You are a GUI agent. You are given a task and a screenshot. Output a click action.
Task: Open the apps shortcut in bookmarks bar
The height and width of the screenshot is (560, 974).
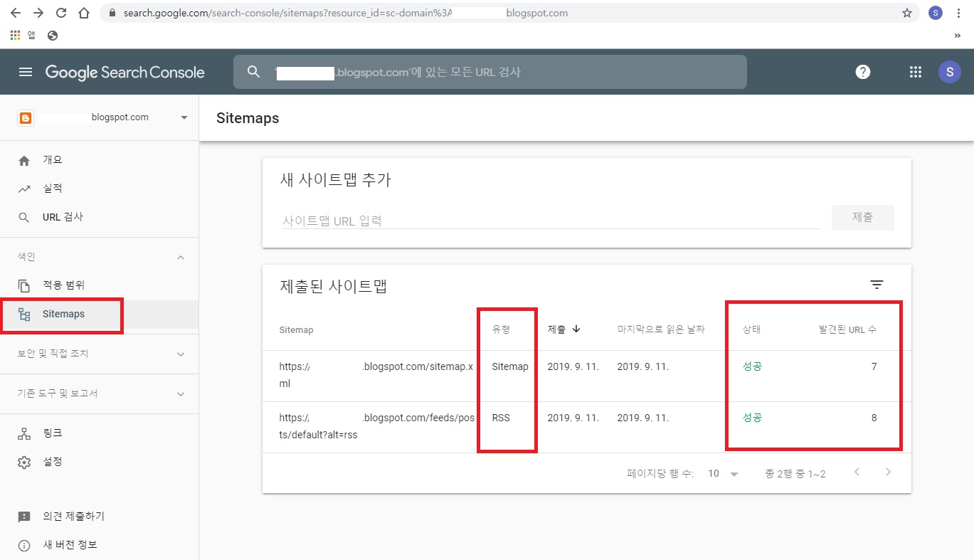23,35
